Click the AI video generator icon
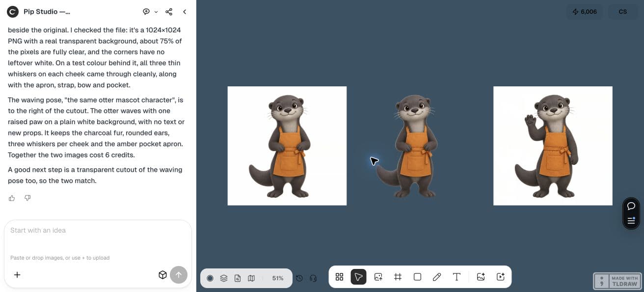The width and height of the screenshot is (644, 292). (501, 277)
